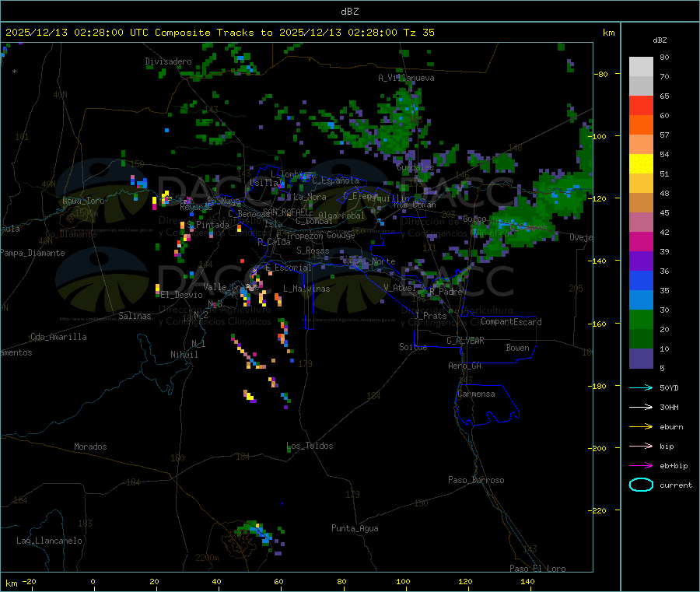Click the Composite Tracks timestamp header
The image size is (700, 592).
(219, 33)
